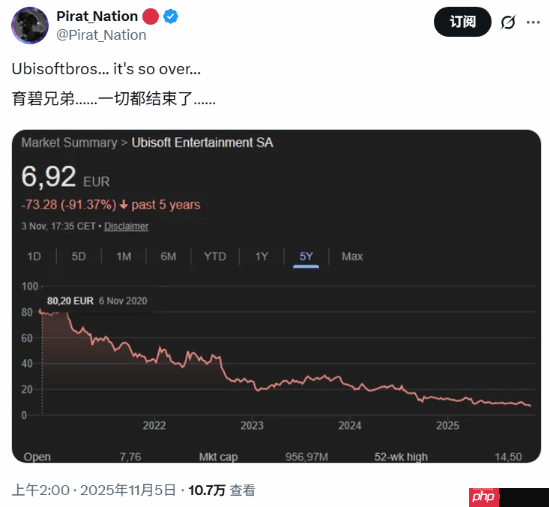Click the tweet text Ubisoftbros... it's so over...
550x507 pixels.
pyautogui.click(x=106, y=69)
